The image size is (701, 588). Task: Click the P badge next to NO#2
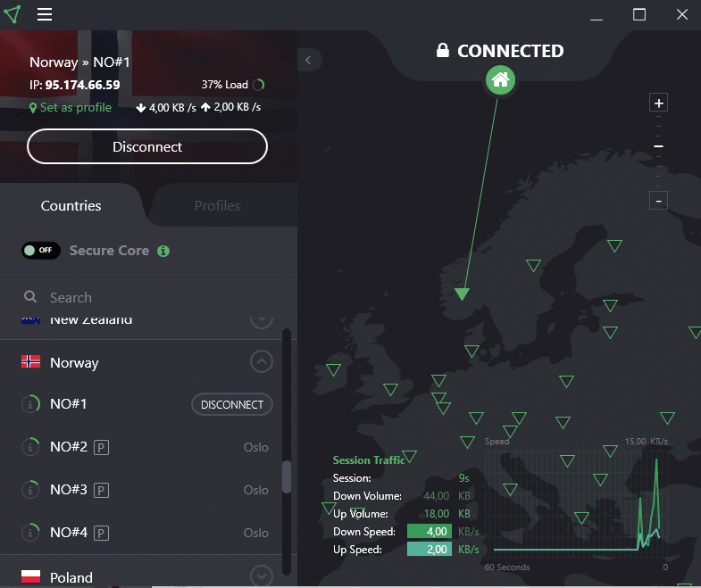[101, 447]
